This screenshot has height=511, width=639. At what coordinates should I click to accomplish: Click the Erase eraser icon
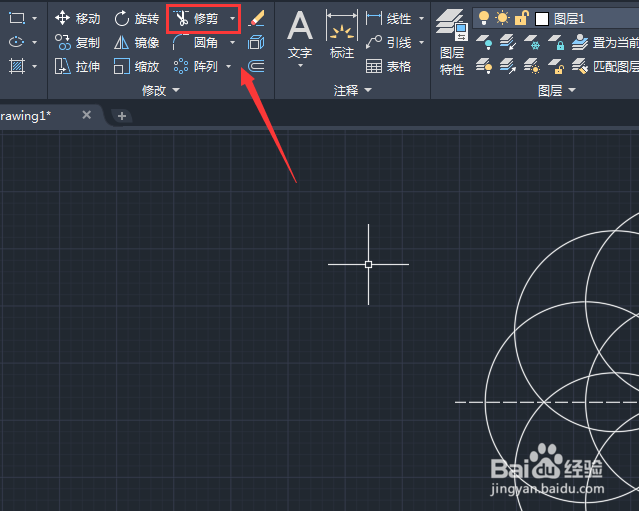(256, 18)
